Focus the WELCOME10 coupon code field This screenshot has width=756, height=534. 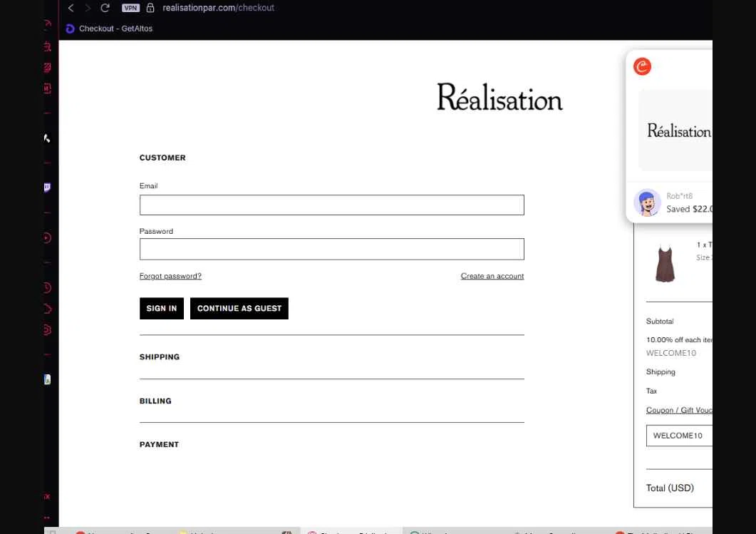[x=679, y=436]
